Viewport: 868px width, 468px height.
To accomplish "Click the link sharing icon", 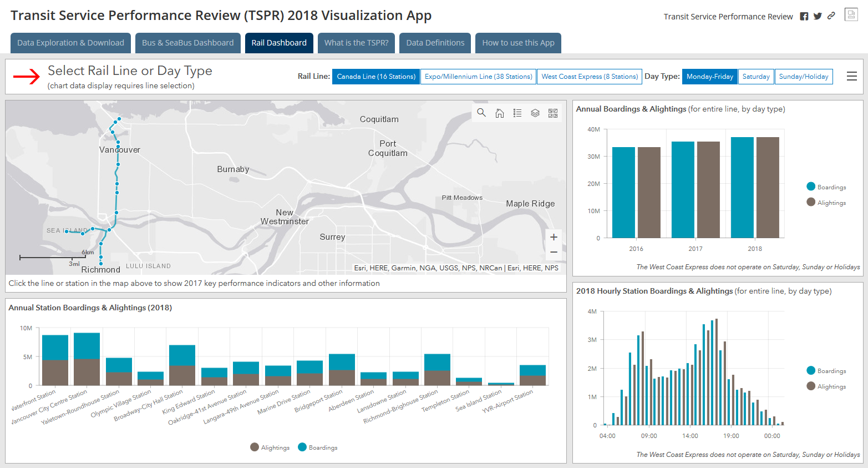I will tap(831, 16).
